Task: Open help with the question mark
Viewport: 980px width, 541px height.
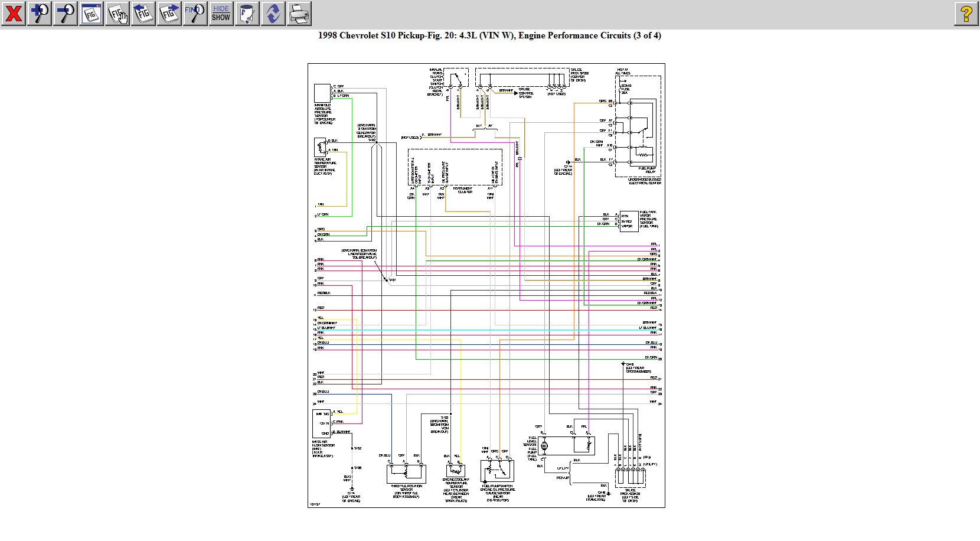Action: [x=966, y=13]
